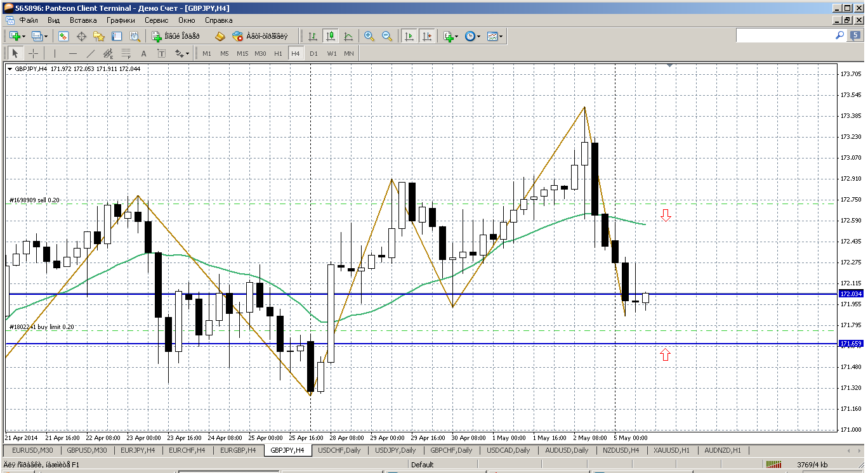The width and height of the screenshot is (868, 473).
Task: Expand the New Chart dropdown arrow
Action: (x=24, y=36)
